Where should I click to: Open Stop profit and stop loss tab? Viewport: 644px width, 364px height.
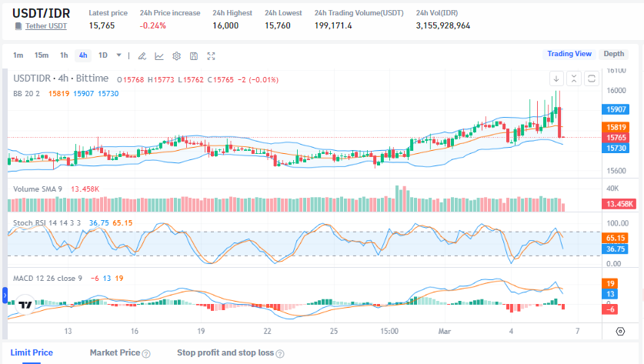click(224, 352)
